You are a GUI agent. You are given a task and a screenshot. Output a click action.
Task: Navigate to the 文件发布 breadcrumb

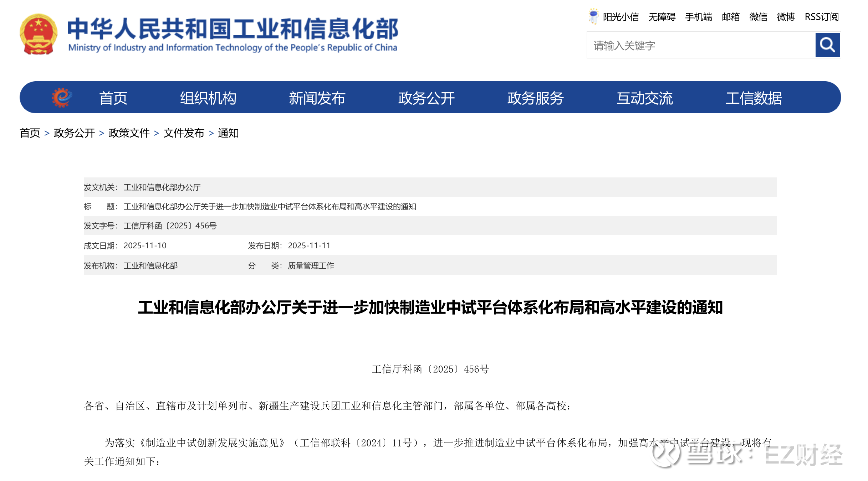click(184, 133)
